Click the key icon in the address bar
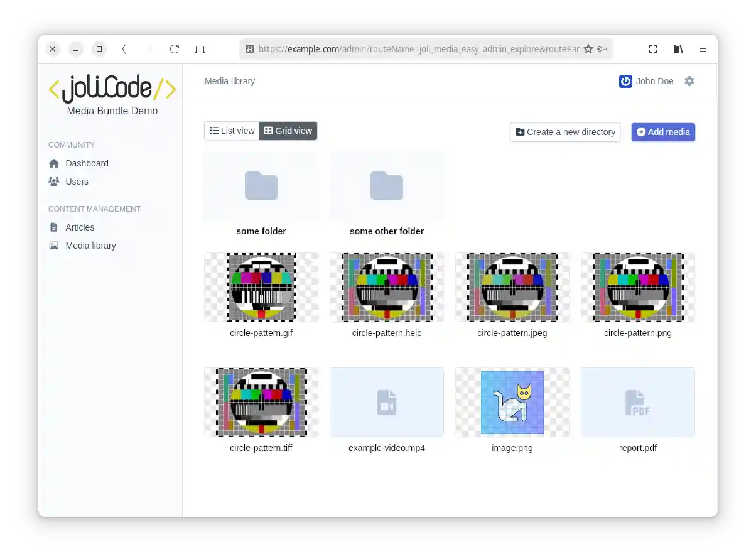This screenshot has width=756, height=559. point(602,48)
